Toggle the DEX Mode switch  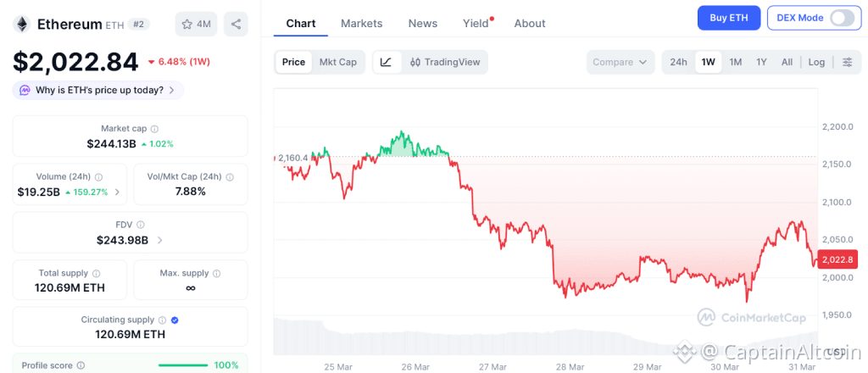tap(841, 18)
